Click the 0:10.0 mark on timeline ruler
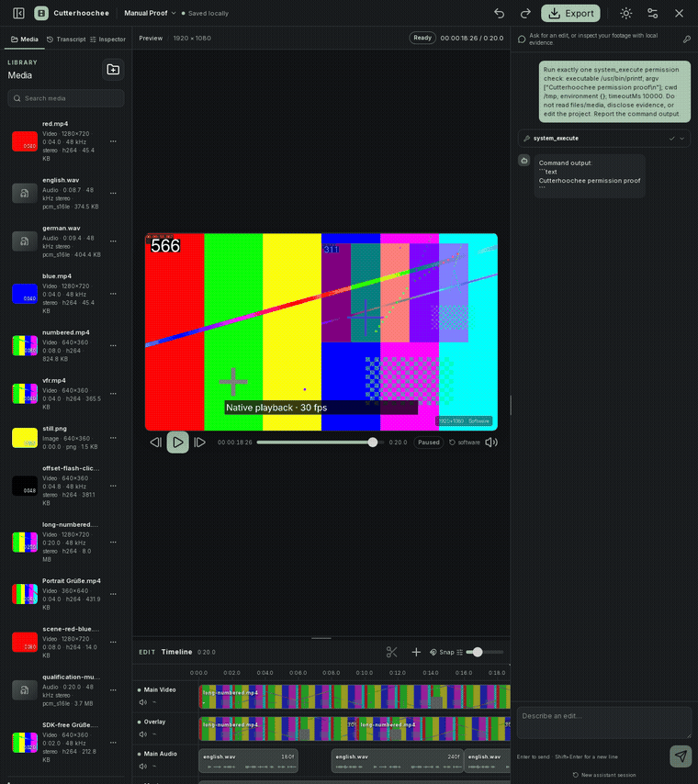The width and height of the screenshot is (698, 784). click(x=365, y=673)
